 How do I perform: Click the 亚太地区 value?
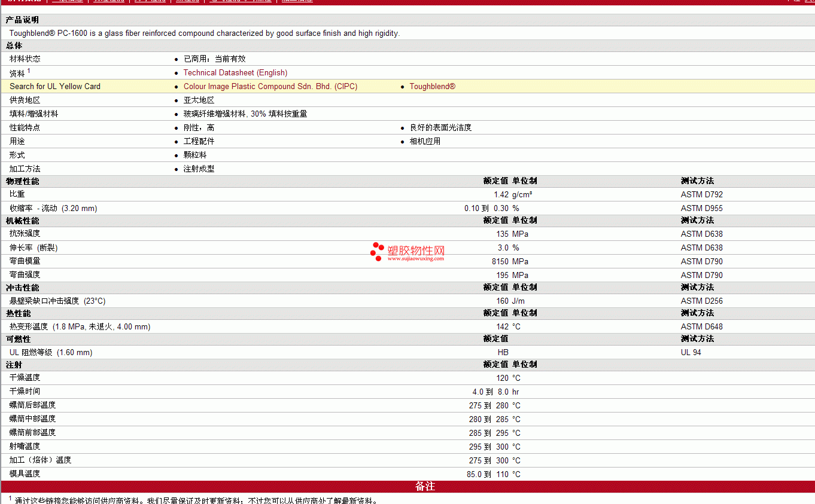pyautogui.click(x=199, y=100)
